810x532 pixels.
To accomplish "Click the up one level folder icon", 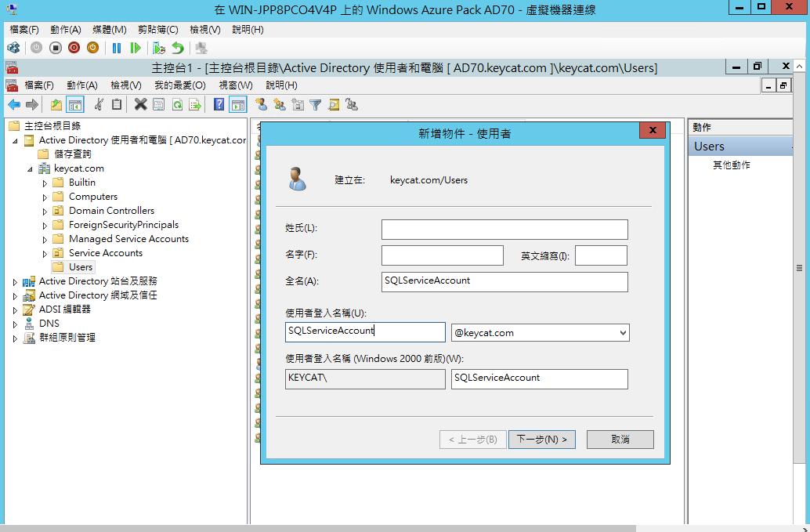I will (56, 105).
